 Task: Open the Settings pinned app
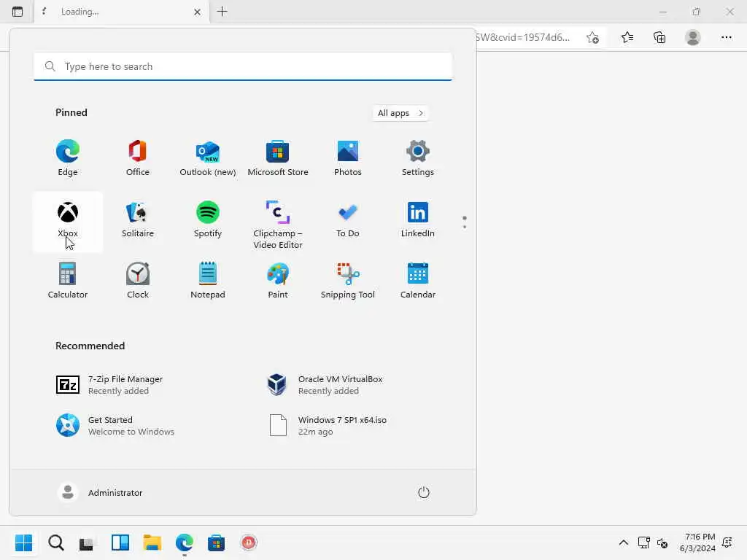pos(418,158)
